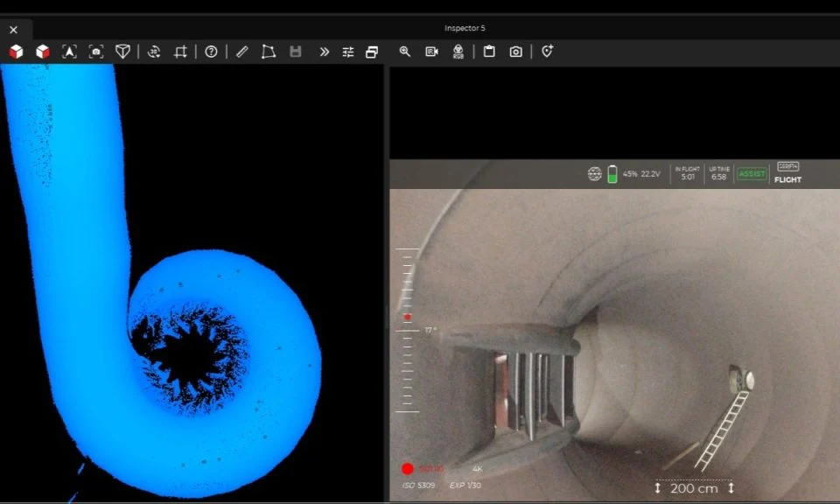Switch to RGB color mode
840x504 pixels.
coord(458,52)
